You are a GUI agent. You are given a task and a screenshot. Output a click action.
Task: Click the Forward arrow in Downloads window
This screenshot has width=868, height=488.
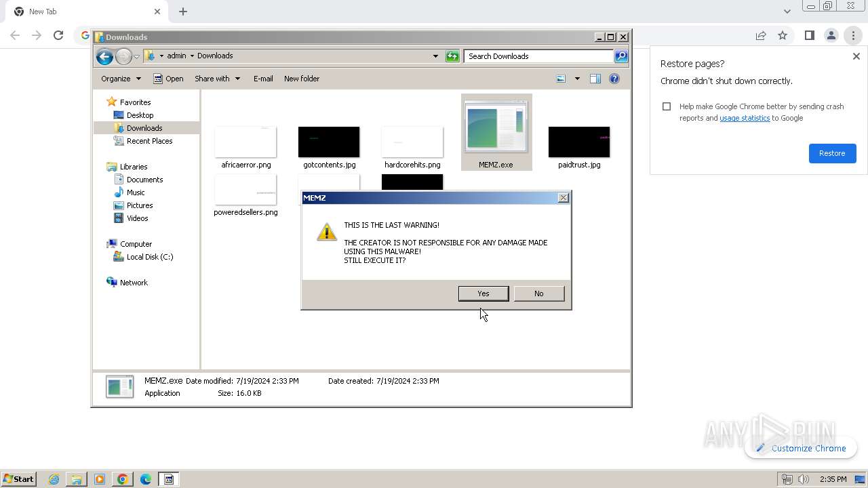[x=123, y=56]
